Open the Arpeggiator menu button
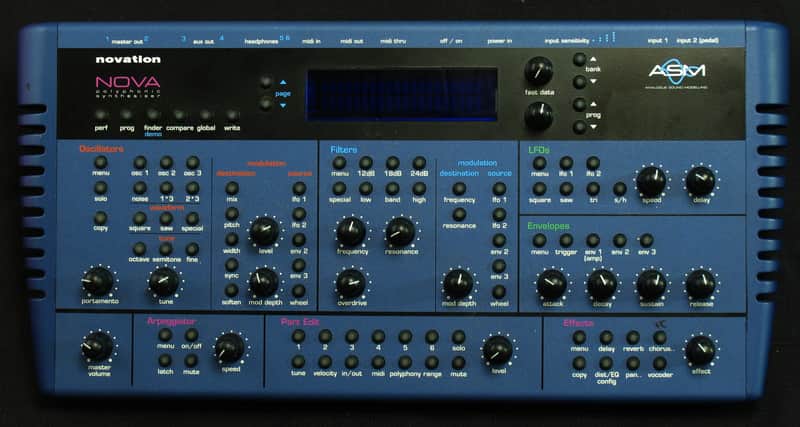 pyautogui.click(x=165, y=335)
